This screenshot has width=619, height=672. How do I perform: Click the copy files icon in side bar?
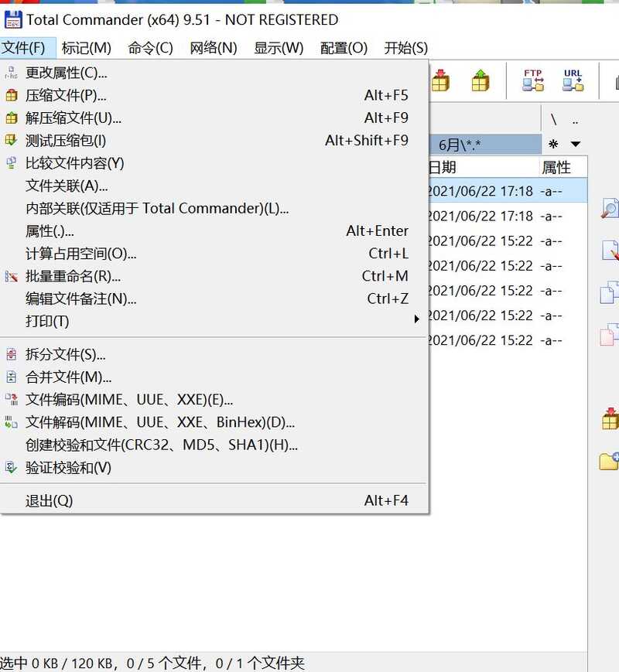click(x=610, y=292)
